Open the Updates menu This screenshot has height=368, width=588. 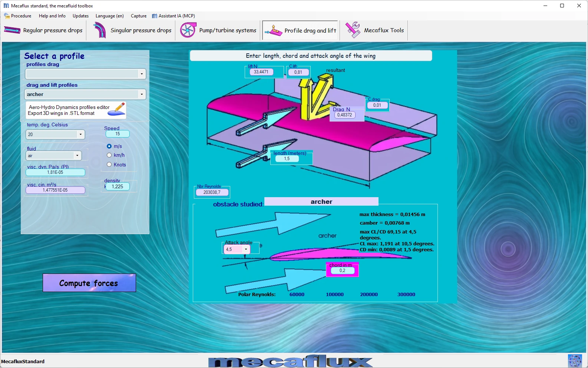(80, 16)
